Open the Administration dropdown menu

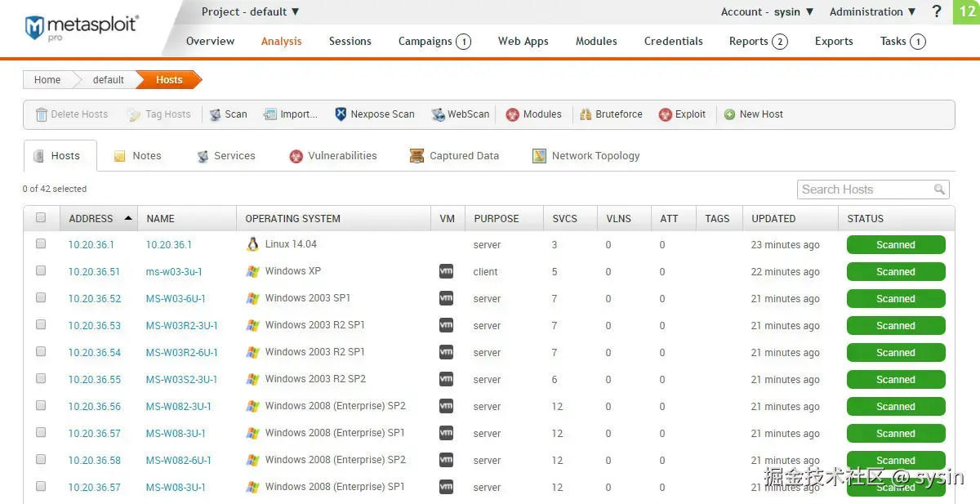[x=873, y=11]
